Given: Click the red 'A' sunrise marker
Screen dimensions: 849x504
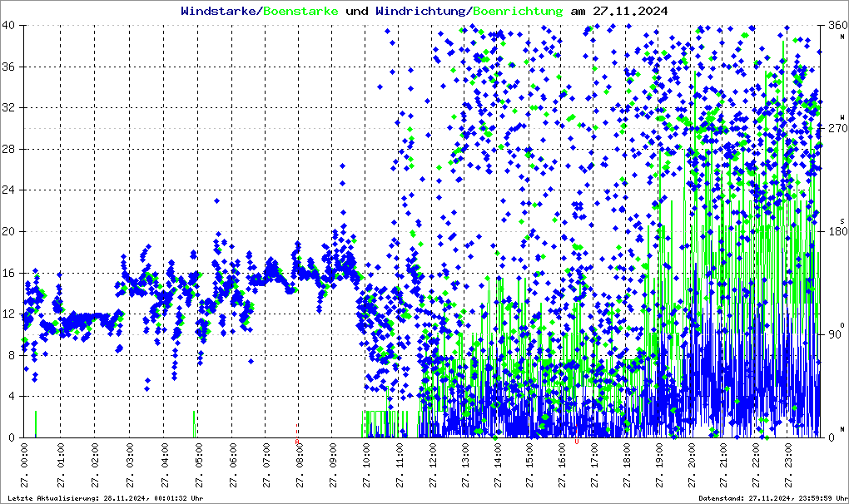Looking at the screenshot, I should (296, 442).
